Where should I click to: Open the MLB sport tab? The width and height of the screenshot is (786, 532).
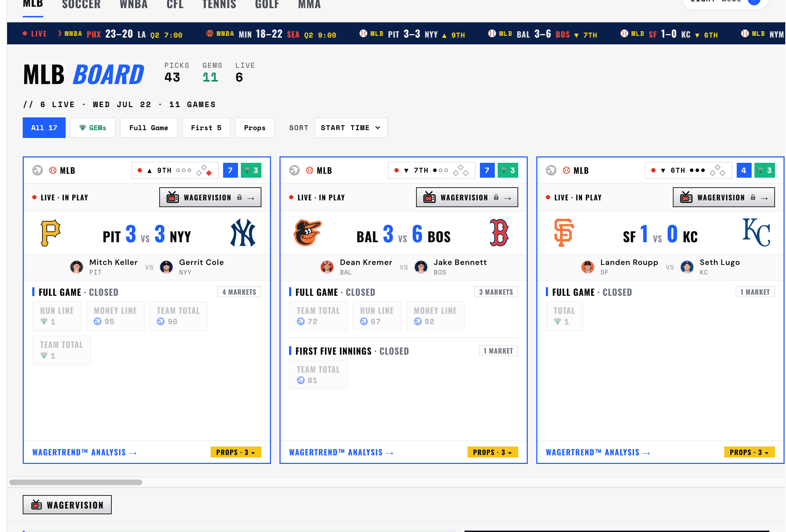click(x=33, y=5)
